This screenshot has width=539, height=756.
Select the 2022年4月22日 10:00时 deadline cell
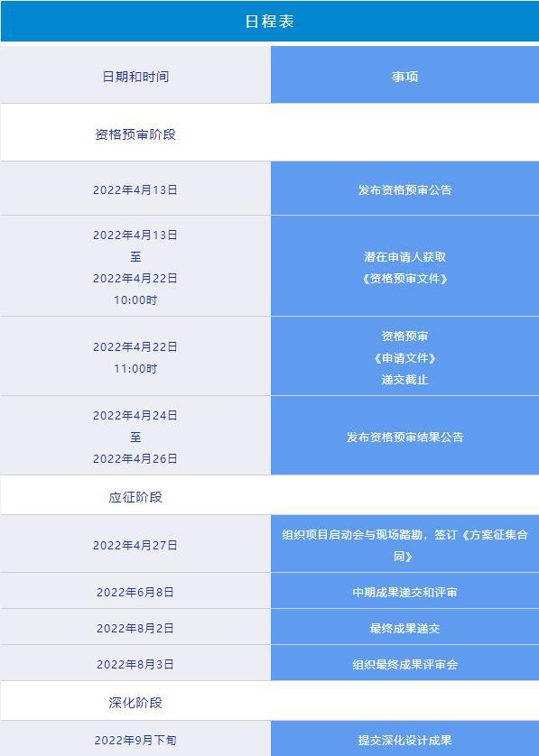pos(135,266)
